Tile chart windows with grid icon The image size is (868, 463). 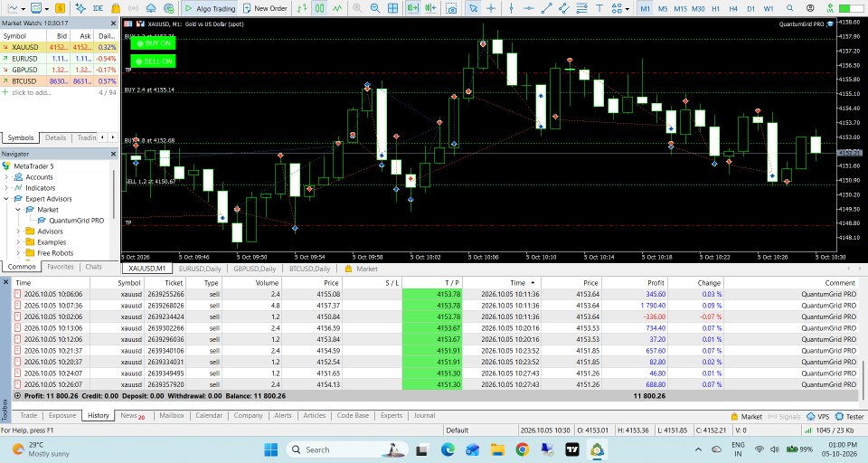click(x=392, y=8)
